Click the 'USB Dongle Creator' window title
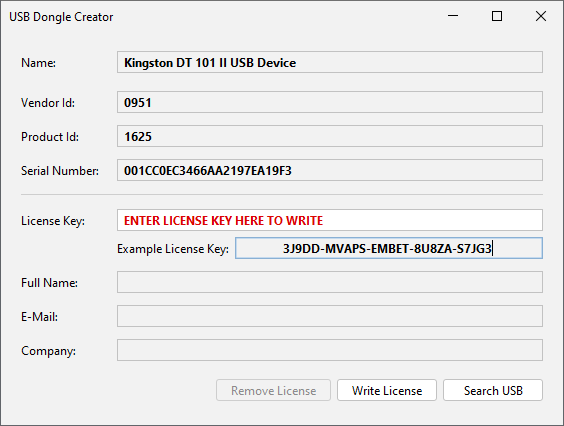This screenshot has height=426, width=564. (61, 17)
